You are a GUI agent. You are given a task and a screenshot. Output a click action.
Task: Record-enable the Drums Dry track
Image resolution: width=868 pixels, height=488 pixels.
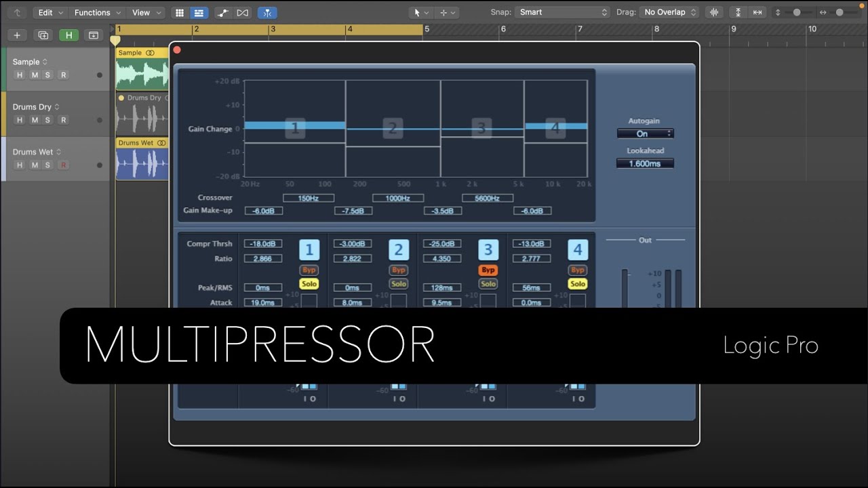[64, 120]
